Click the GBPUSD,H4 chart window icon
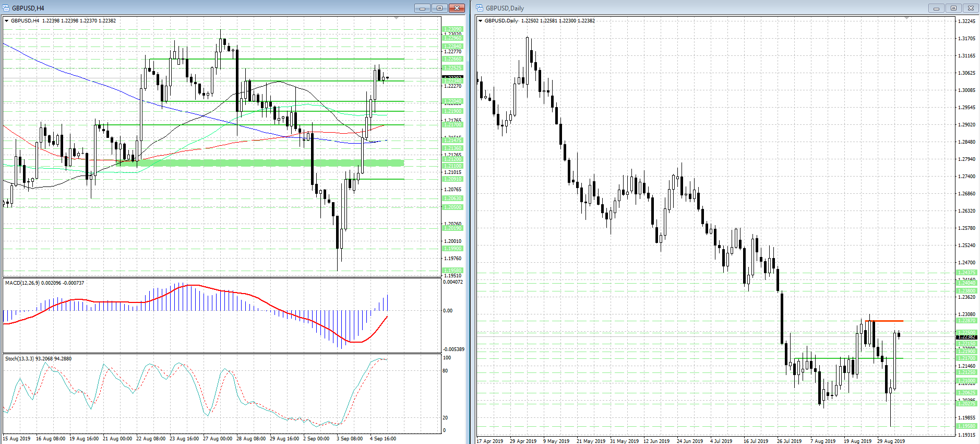This screenshot has height=444, width=980. 6,8
